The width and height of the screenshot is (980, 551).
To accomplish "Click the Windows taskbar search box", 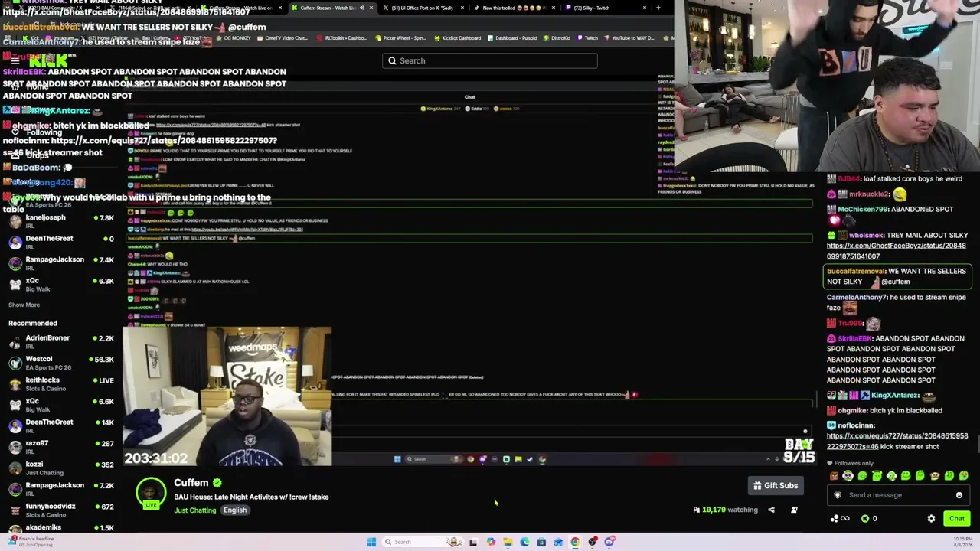I will coord(423,542).
